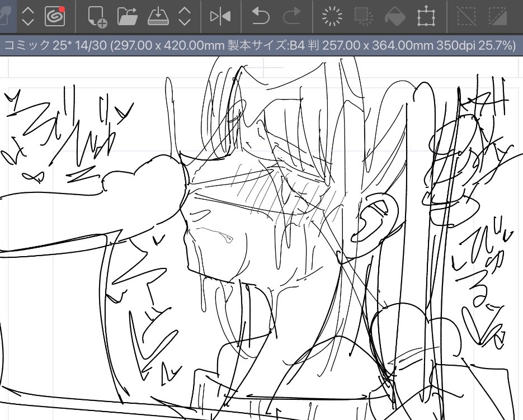Image resolution: width=523 pixels, height=420 pixels.
Task: Fill the selection with the paint bucket icon
Action: pos(395,17)
